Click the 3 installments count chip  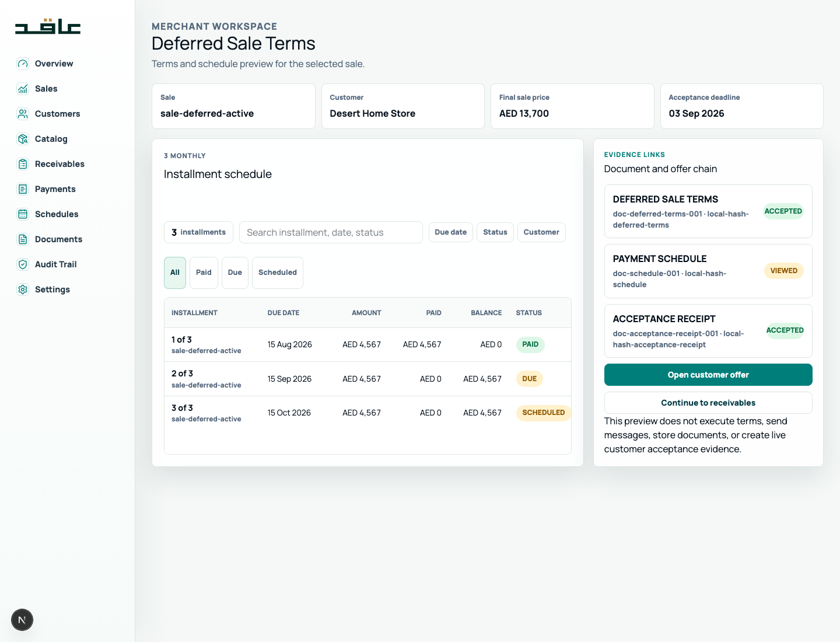pyautogui.click(x=198, y=232)
